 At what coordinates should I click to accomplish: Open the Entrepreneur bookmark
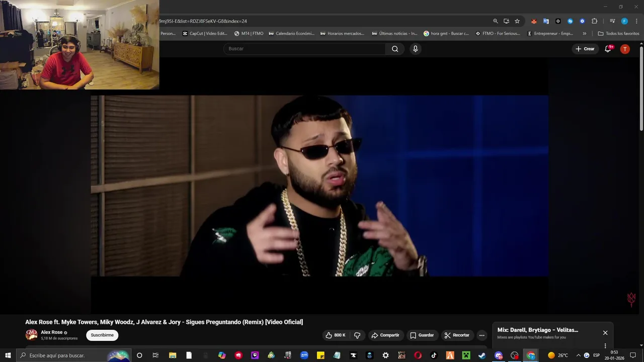click(x=550, y=34)
